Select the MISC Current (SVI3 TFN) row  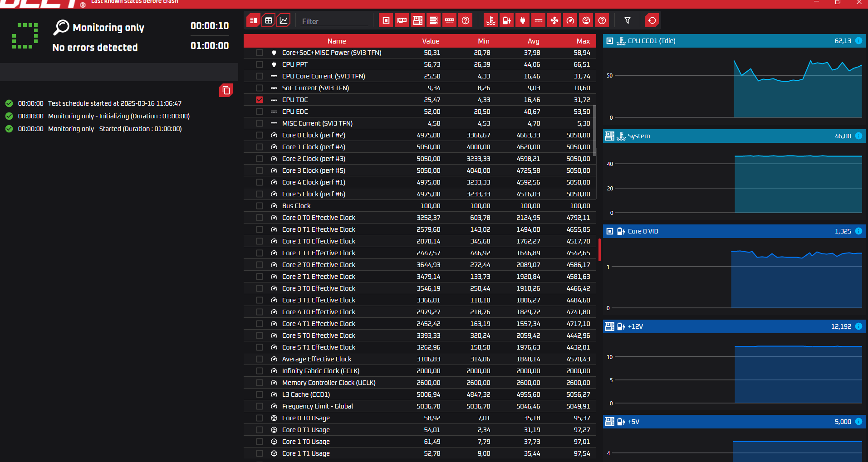pos(420,123)
